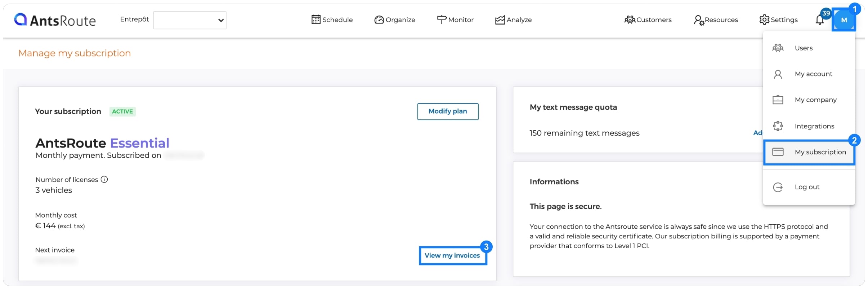This screenshot has height=290, width=868.
Task: Click the Customers people icon
Action: pos(630,20)
